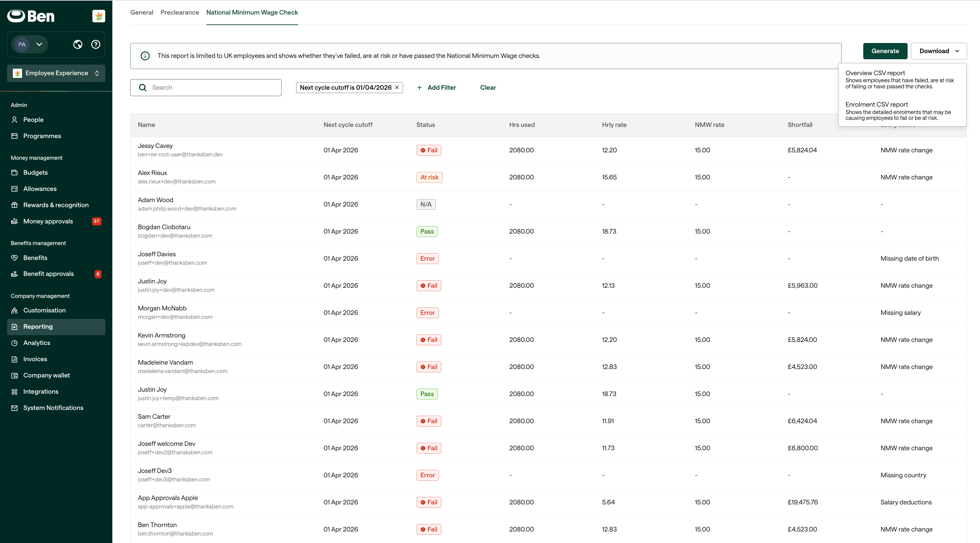Click the search magnifier icon
This screenshot has height=543, width=980.
(143, 88)
